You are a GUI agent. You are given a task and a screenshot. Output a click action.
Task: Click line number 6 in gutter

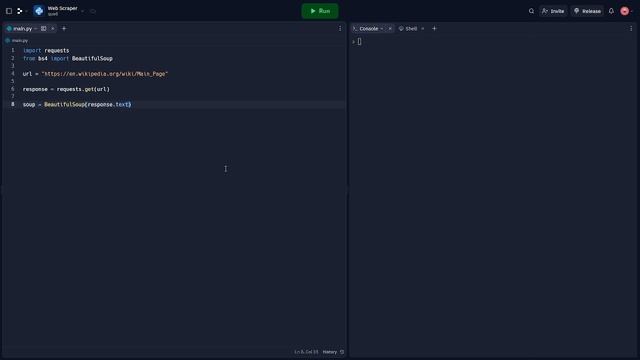(13, 89)
